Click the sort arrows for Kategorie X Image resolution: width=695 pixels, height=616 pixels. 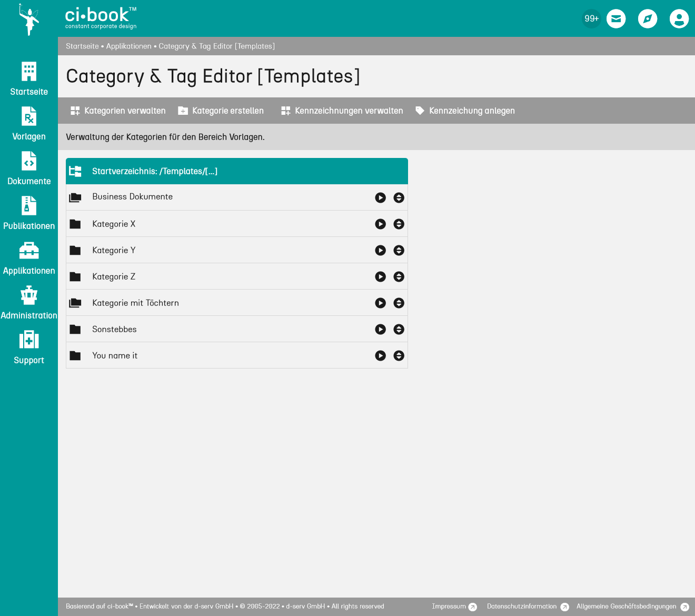399,224
